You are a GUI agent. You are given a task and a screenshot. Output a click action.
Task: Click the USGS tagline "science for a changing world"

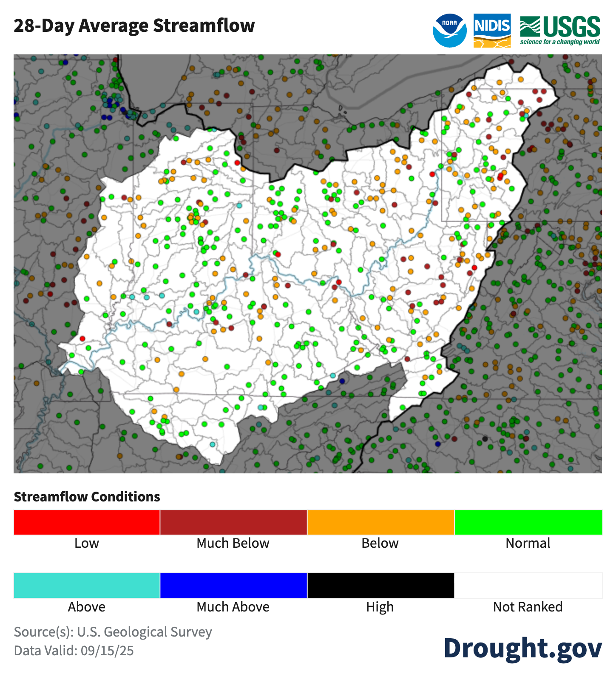(559, 42)
